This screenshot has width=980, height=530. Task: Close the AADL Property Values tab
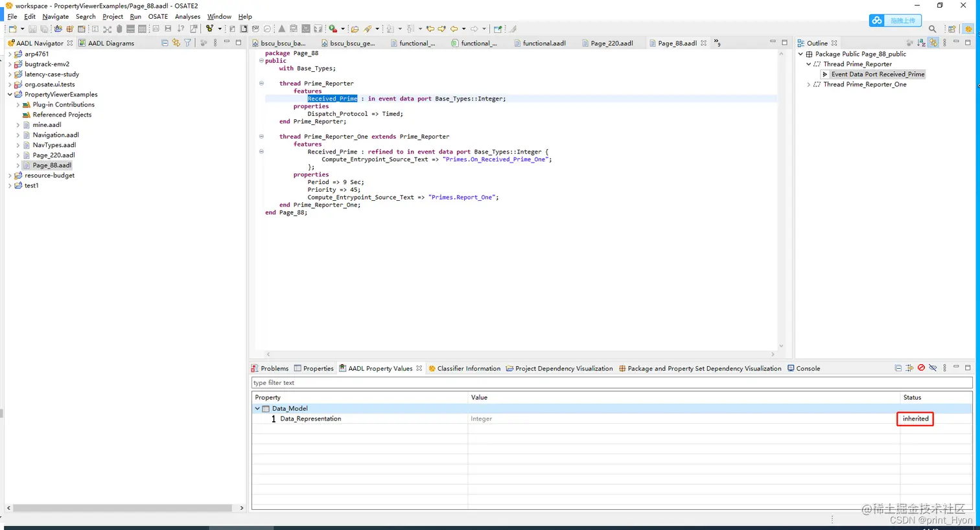[x=419, y=369]
